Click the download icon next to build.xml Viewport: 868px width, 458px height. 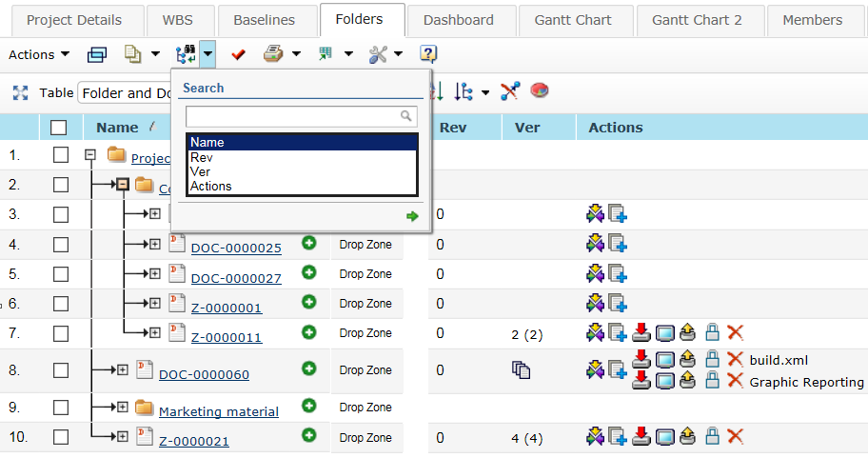click(x=641, y=359)
